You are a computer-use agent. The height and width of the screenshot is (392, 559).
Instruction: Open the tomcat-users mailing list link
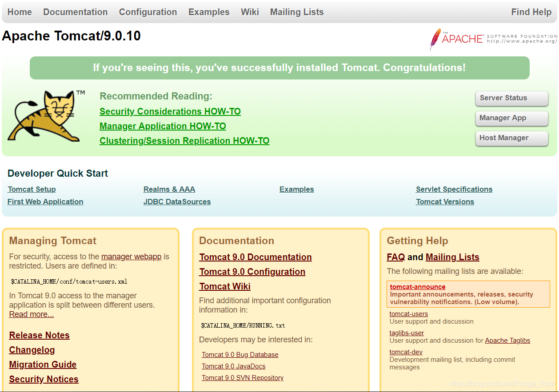tap(409, 314)
